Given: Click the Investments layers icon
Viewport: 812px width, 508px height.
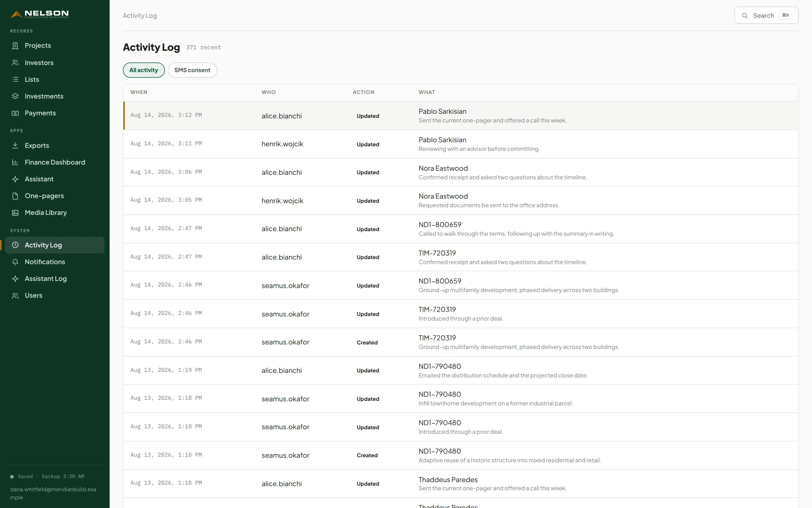Looking at the screenshot, I should click(15, 96).
